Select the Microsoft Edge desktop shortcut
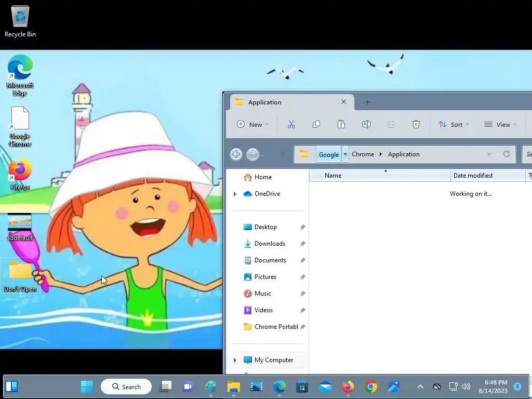This screenshot has height=399, width=532. [x=20, y=75]
